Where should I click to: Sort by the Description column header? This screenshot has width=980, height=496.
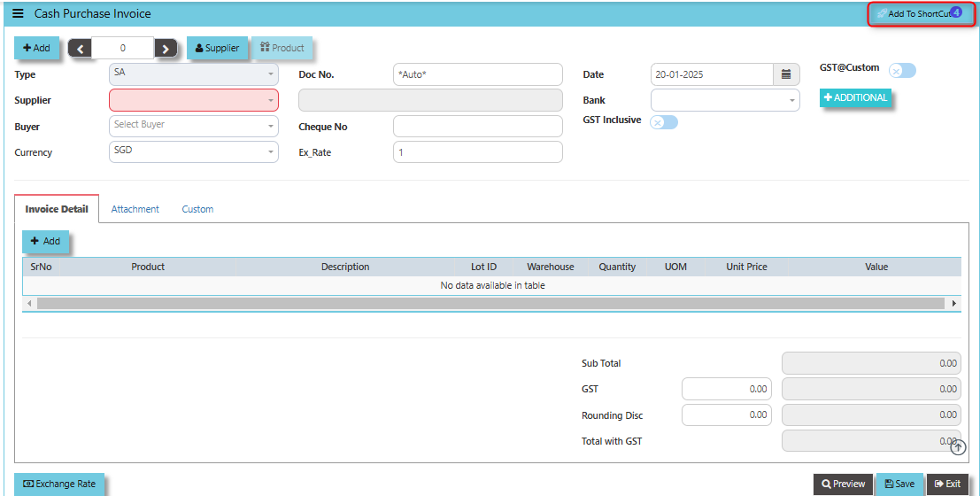(345, 267)
